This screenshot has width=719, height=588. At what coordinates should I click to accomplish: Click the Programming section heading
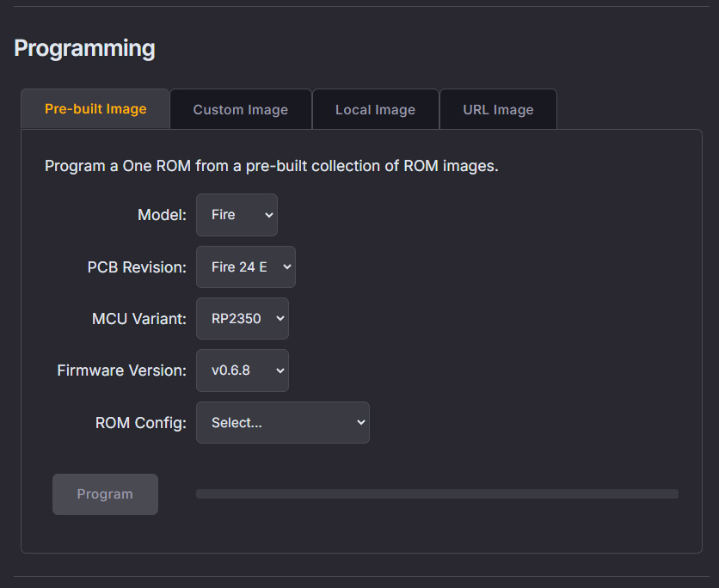84,48
